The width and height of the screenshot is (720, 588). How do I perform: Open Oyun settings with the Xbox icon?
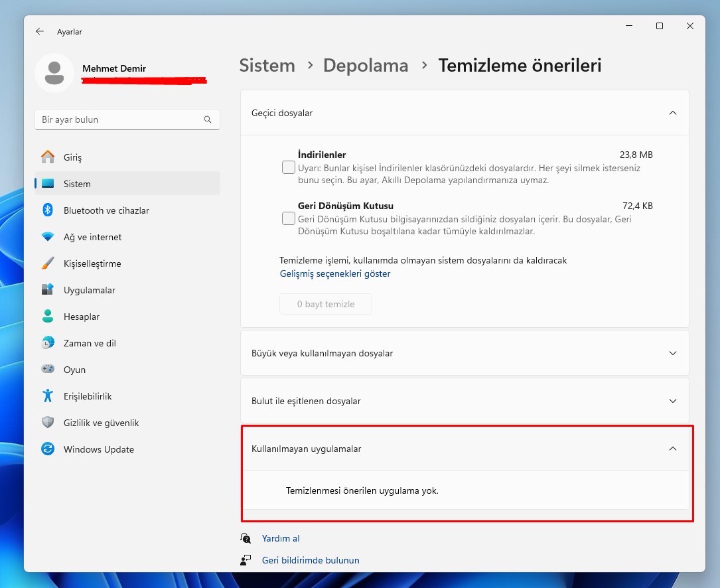(x=48, y=369)
